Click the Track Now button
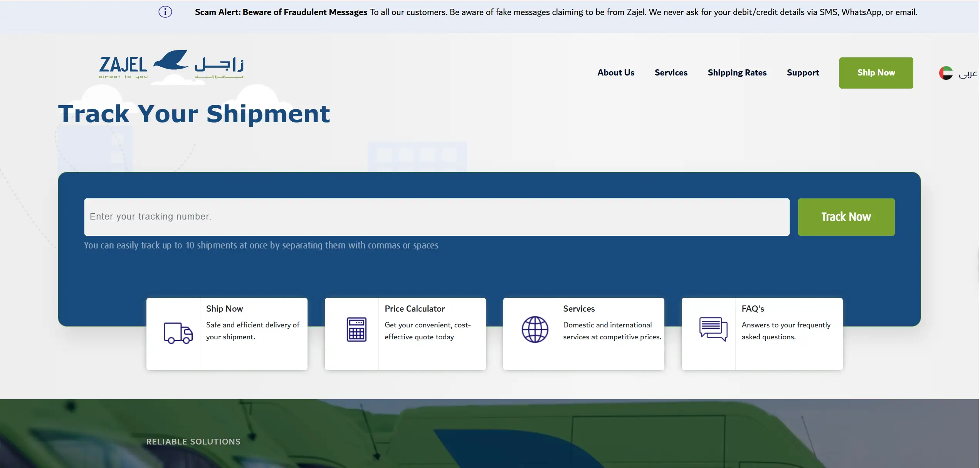Viewport: 980px width, 468px height. point(846,217)
